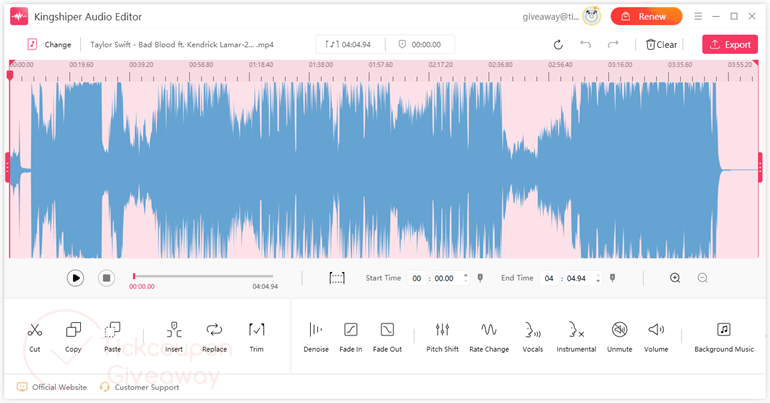Click the End Time minutes field

[549, 278]
